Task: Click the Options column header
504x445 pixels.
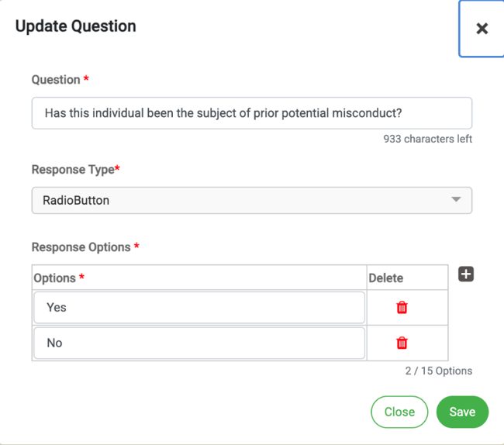Action: click(x=54, y=278)
